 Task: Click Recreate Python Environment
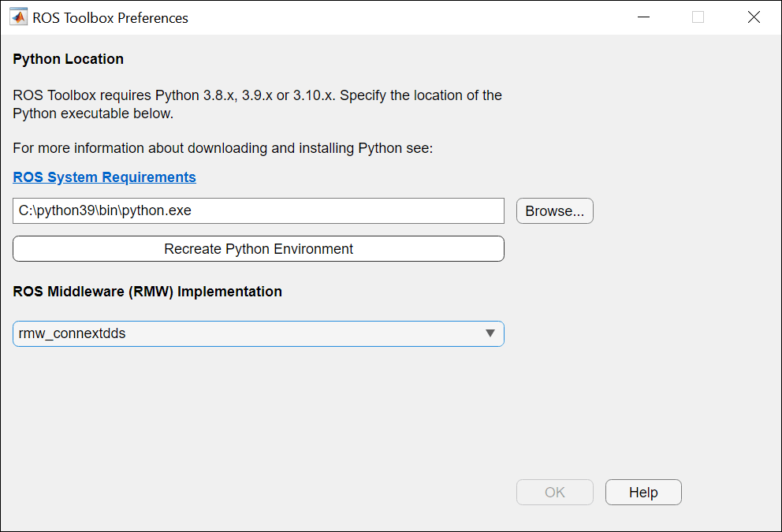pos(258,249)
